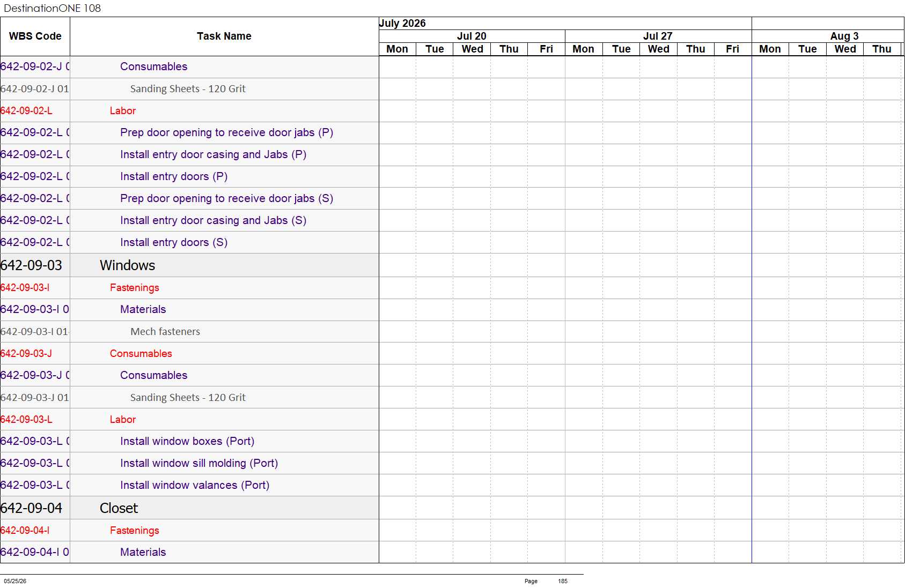Image resolution: width=905 pixels, height=588 pixels.
Task: Select the Windows summary task
Action: click(127, 265)
